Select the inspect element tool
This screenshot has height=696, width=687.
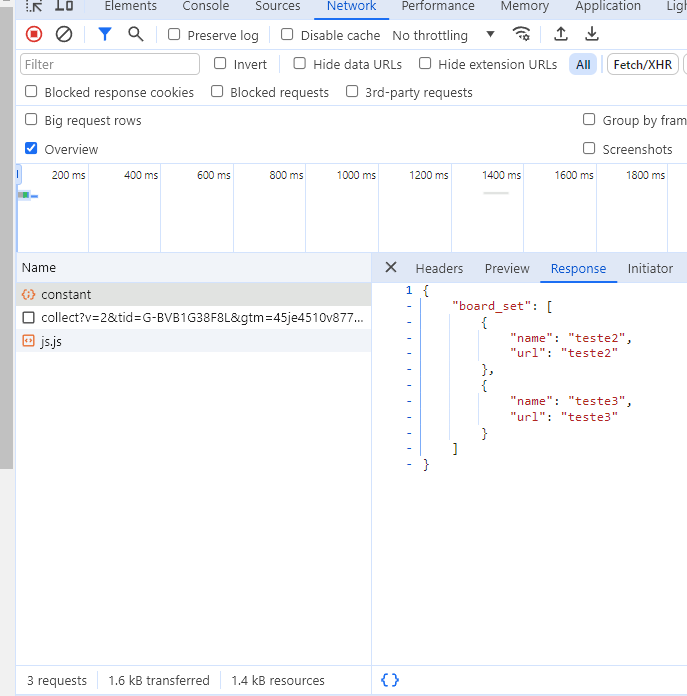coord(34,6)
